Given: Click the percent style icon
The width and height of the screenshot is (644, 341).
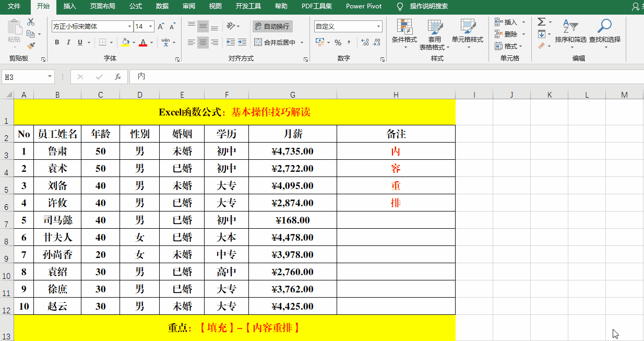Looking at the screenshot, I should coord(338,42).
